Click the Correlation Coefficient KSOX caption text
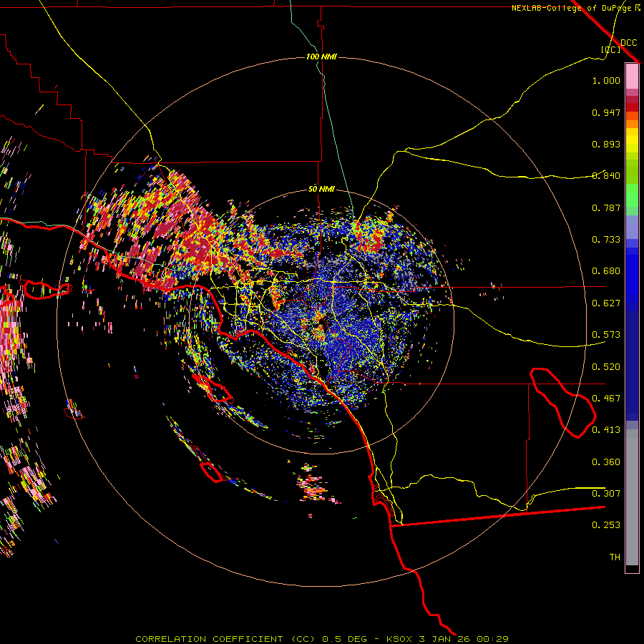 click(321, 639)
